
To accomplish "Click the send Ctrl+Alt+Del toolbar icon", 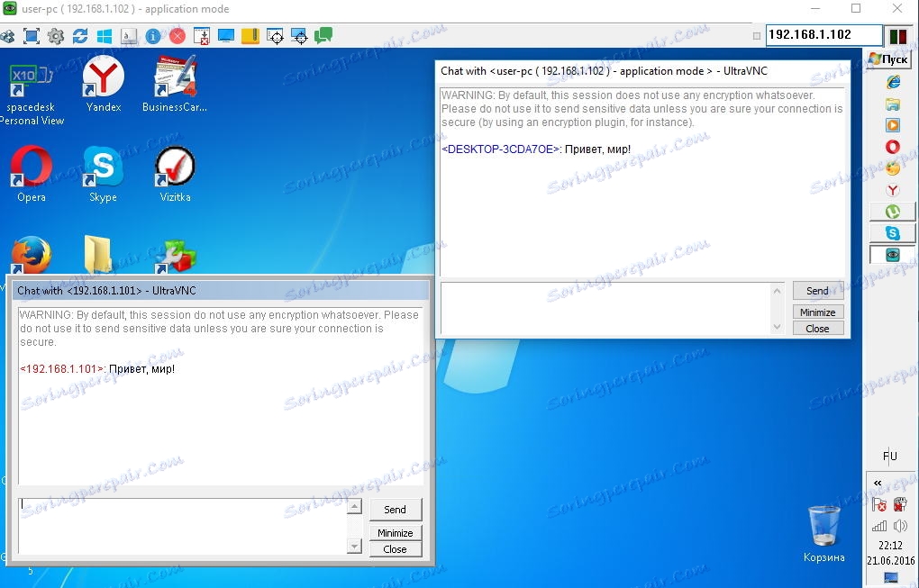I will point(7,36).
